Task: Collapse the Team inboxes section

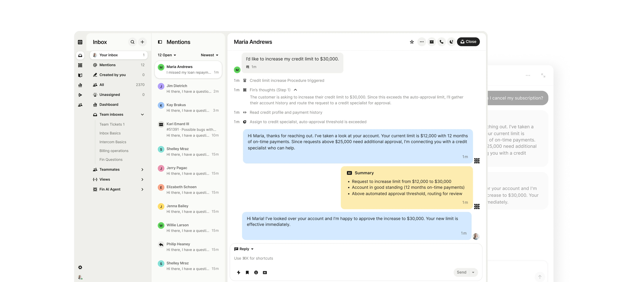Action: [142, 115]
